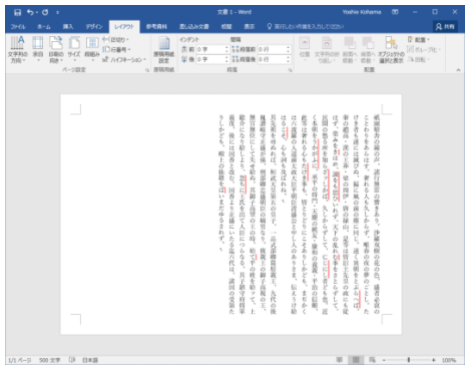
Task: Open the 段組み columns menu
Action: point(92,49)
